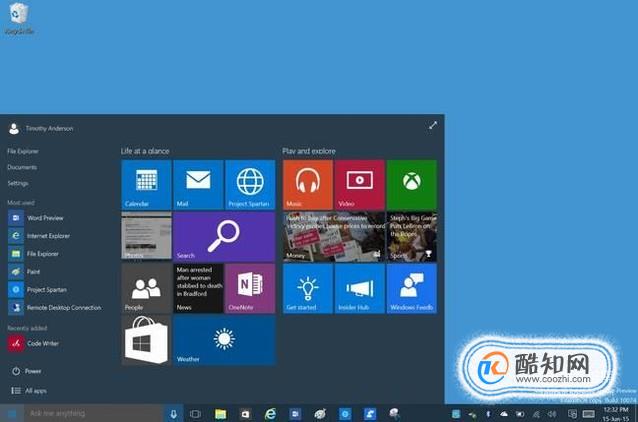Open the Money news tile
This screenshot has width=638, height=422.
click(334, 236)
